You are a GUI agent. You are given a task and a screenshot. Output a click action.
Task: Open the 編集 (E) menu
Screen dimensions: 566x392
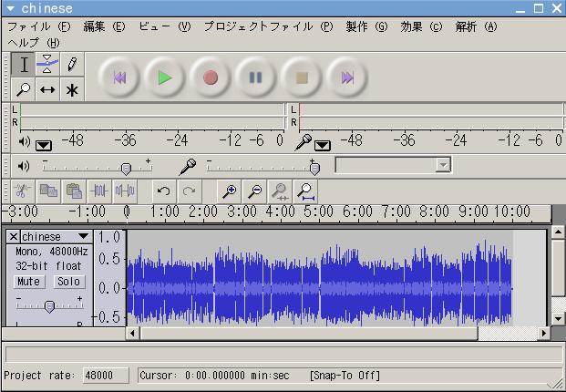104,26
